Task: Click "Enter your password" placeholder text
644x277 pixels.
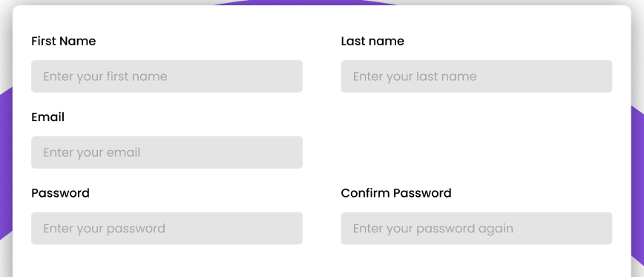Action: 105,229
